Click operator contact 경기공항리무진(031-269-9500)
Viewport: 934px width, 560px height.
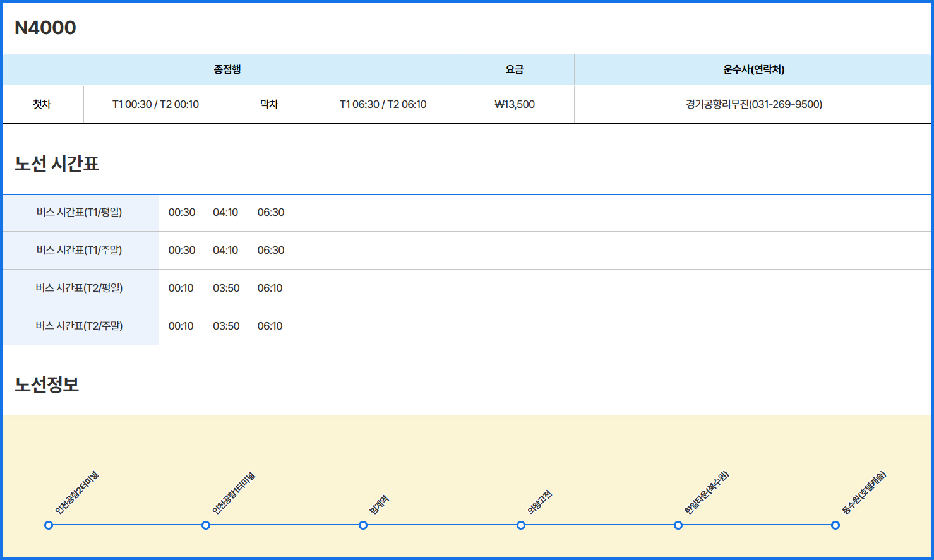coord(754,104)
